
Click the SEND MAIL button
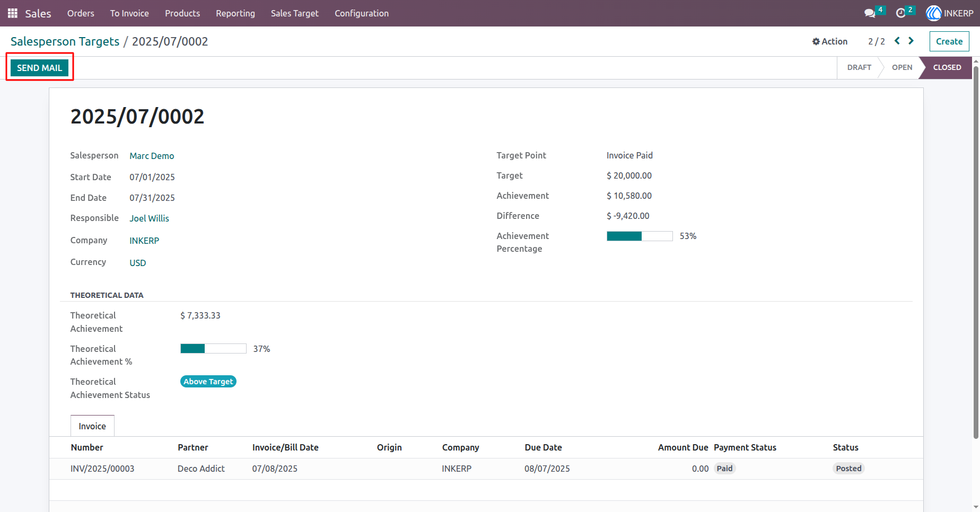tap(40, 68)
